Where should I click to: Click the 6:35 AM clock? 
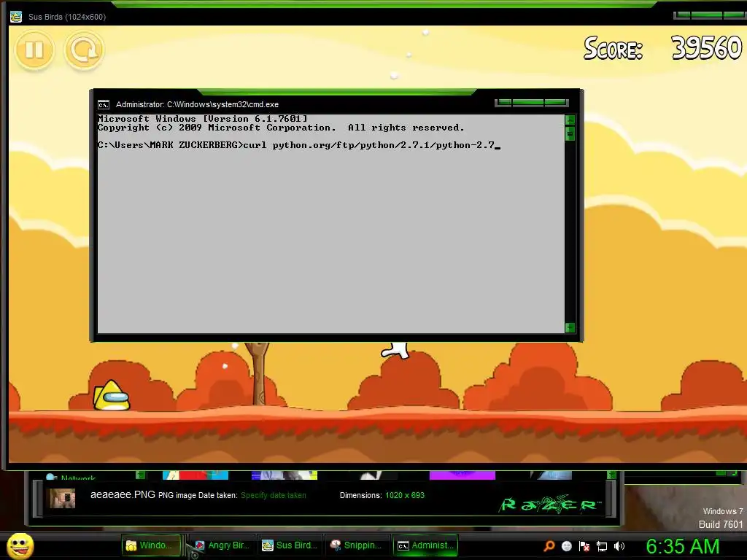(683, 547)
